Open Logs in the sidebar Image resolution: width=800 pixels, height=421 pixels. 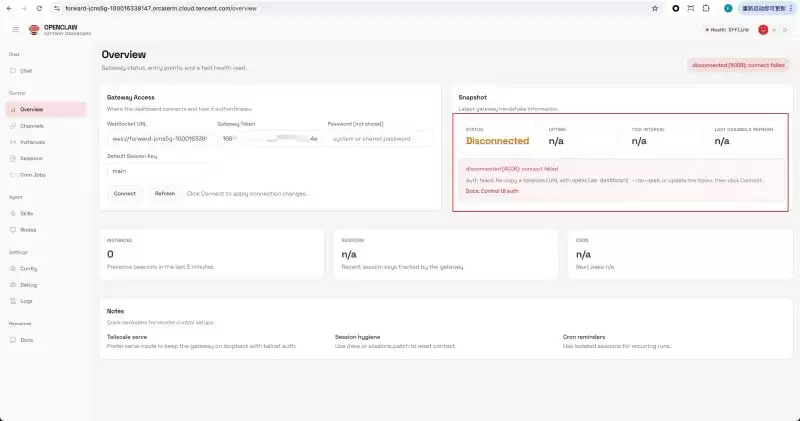(46, 301)
